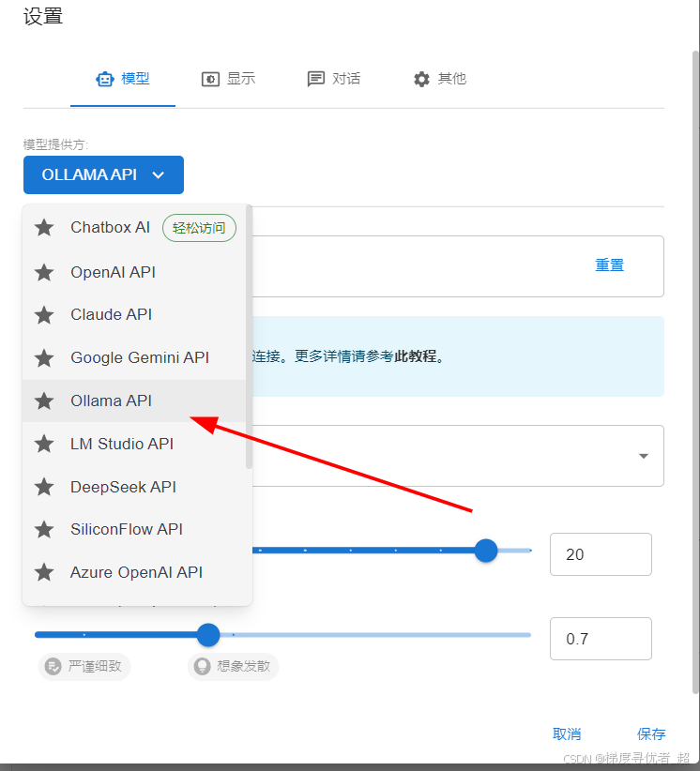Viewport: 700px width, 771px height.
Task: Click the temperature slider track right side
Action: pyautogui.click(x=375, y=635)
